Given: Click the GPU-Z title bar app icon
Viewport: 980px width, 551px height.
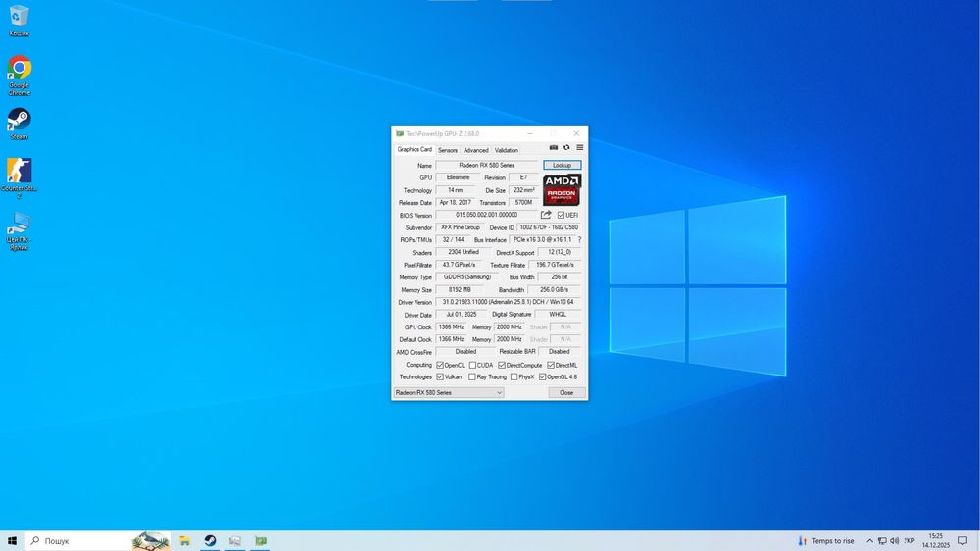Looking at the screenshot, I should coord(400,134).
